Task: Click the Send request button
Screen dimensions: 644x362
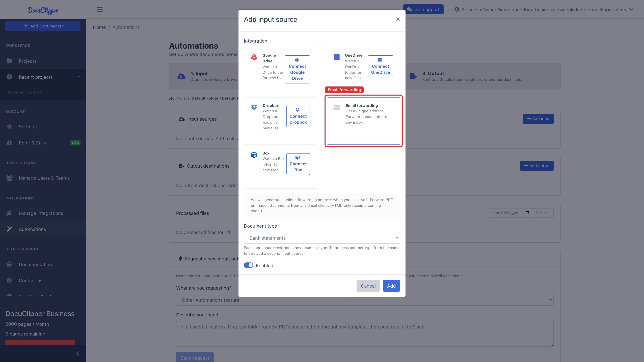Action: tap(195, 357)
